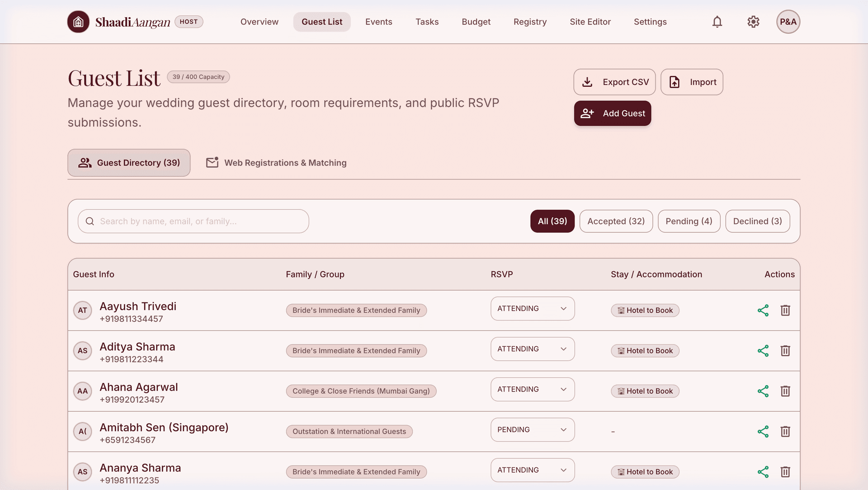This screenshot has height=490, width=868.
Task: Share Aditya Sharma's invite
Action: [763, 351]
